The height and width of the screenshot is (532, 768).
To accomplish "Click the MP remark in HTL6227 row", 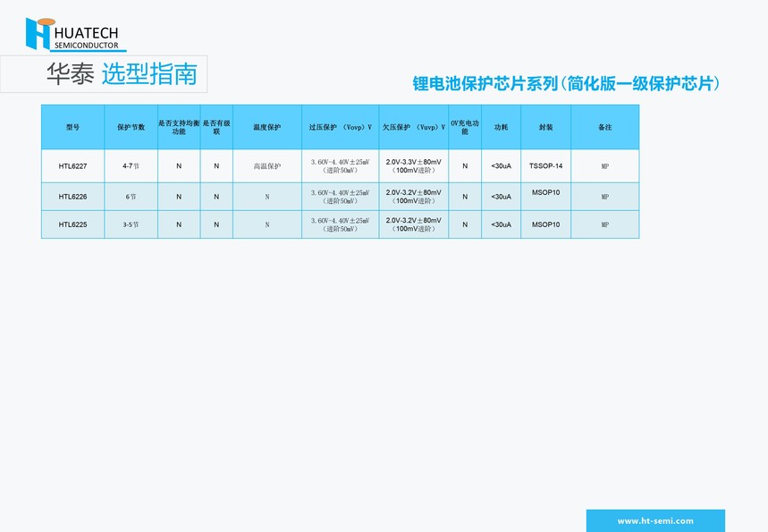I will pos(605,166).
